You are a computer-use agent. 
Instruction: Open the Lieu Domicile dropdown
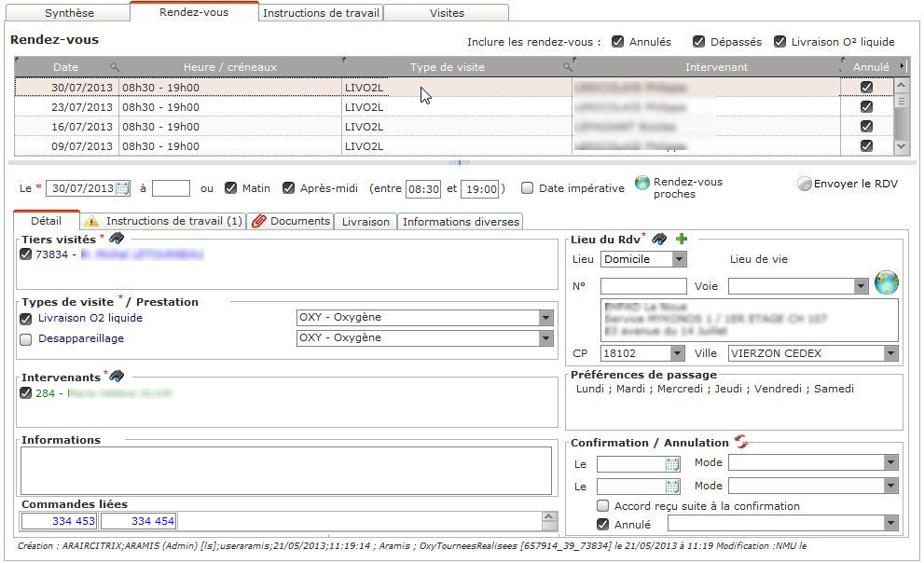pos(679,259)
